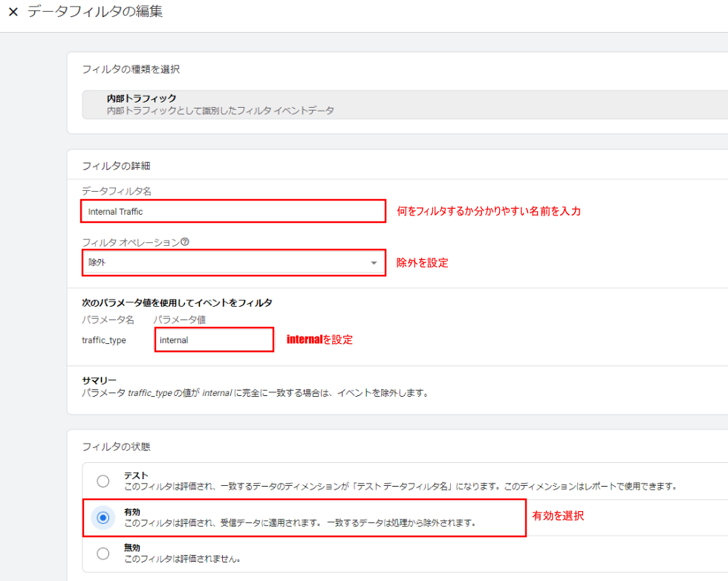
Task: Open the 除外 filter operation dropdown
Action: pyautogui.click(x=233, y=263)
